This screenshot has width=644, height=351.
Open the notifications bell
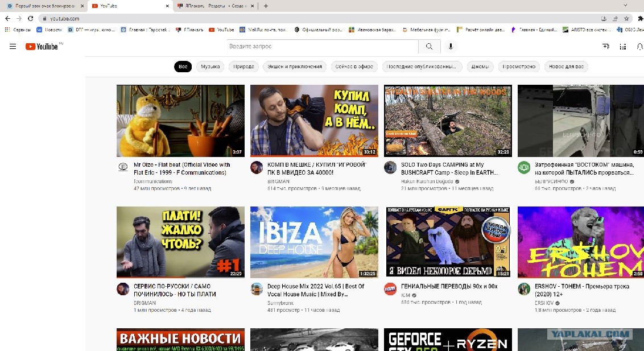coord(639,47)
